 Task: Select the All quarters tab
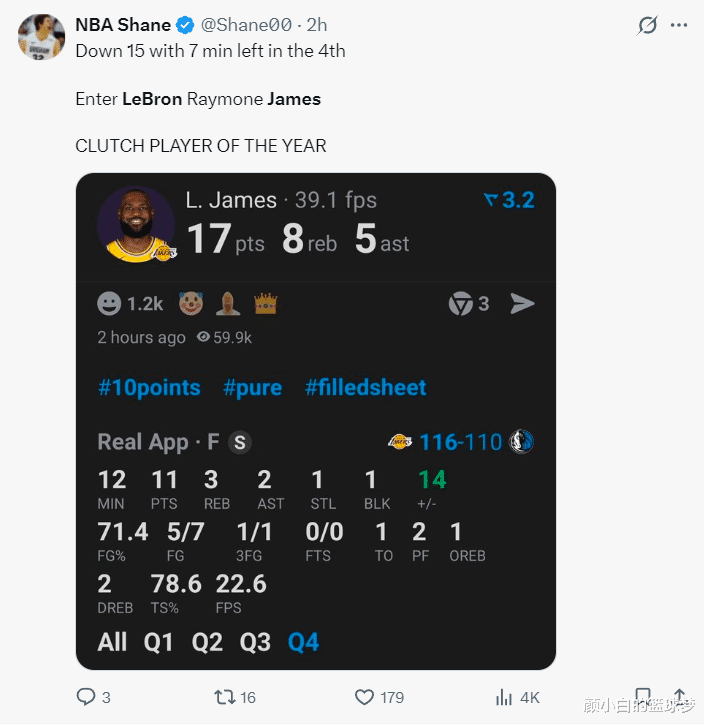pos(112,642)
